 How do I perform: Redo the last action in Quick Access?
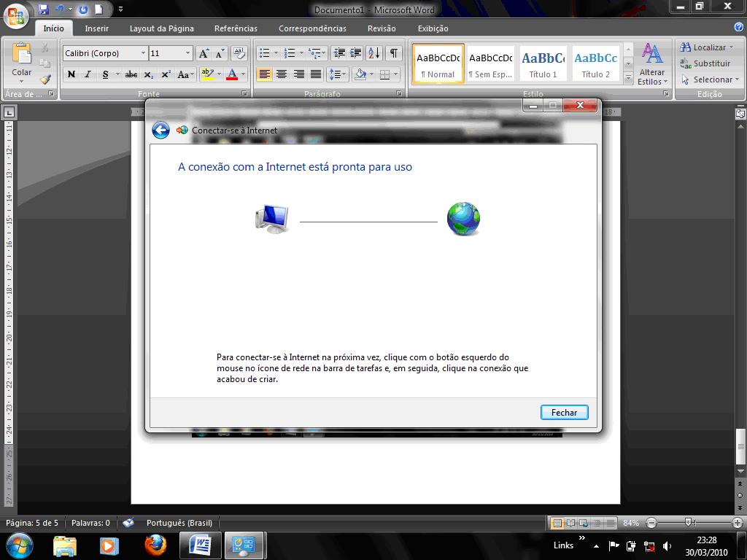[x=83, y=9]
